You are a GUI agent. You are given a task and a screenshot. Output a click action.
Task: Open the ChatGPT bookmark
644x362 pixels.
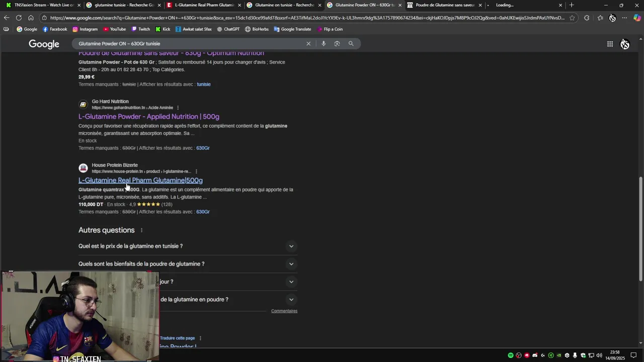(228, 29)
